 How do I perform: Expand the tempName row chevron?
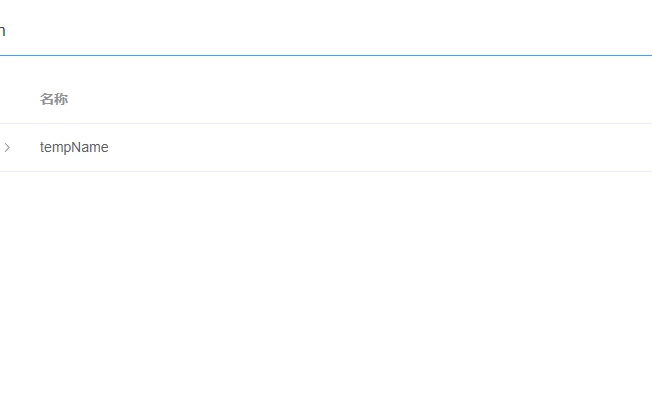pyautogui.click(x=7, y=148)
